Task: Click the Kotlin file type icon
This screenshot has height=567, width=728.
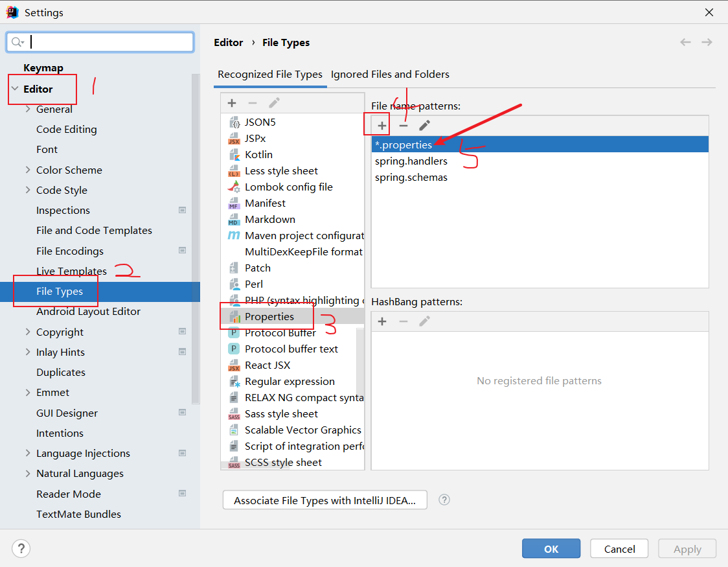Action: coord(234,155)
